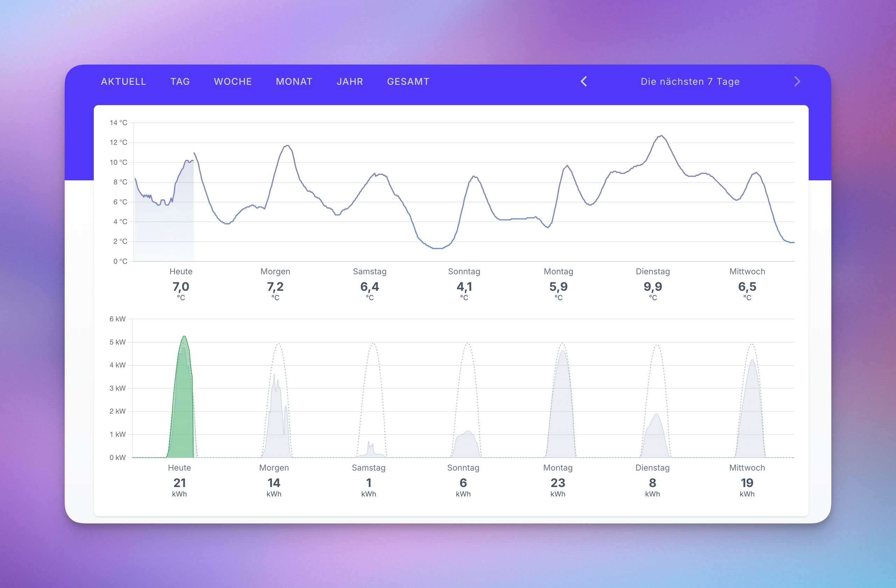Click the Samstag 1 kWh forecast value
This screenshot has height=588, width=896.
coord(369,483)
